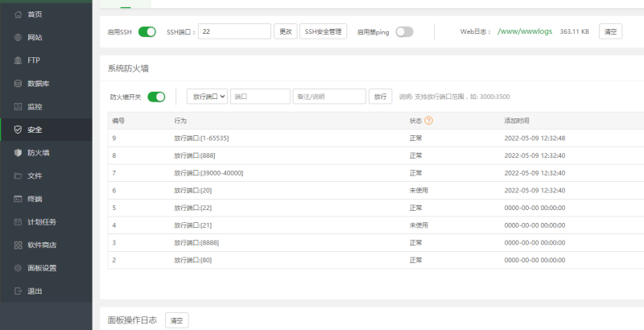Select the 防火墙 menu item
This screenshot has height=330, width=644.
click(x=46, y=153)
